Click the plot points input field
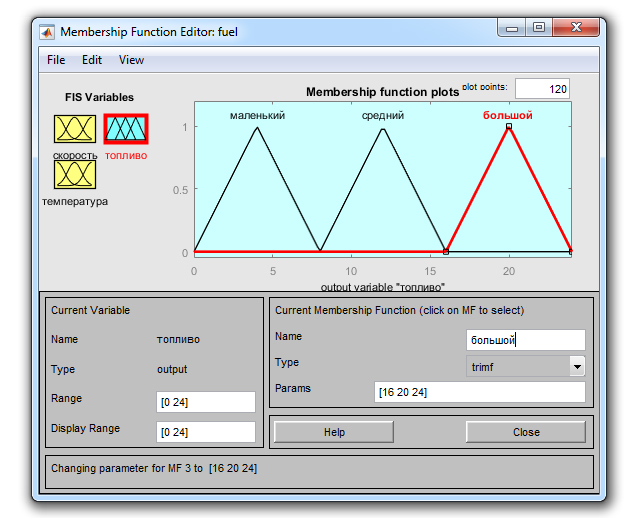Image resolution: width=640 pixels, height=518 pixels. pos(543,90)
